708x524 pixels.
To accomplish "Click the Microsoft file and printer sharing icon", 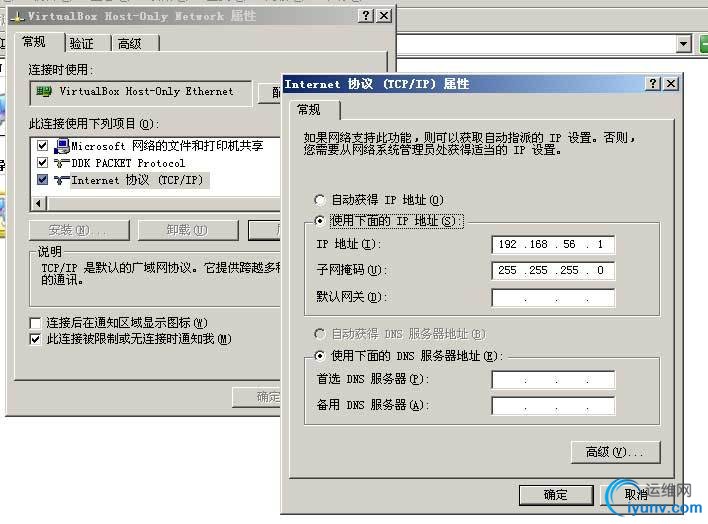I will pyautogui.click(x=61, y=146).
